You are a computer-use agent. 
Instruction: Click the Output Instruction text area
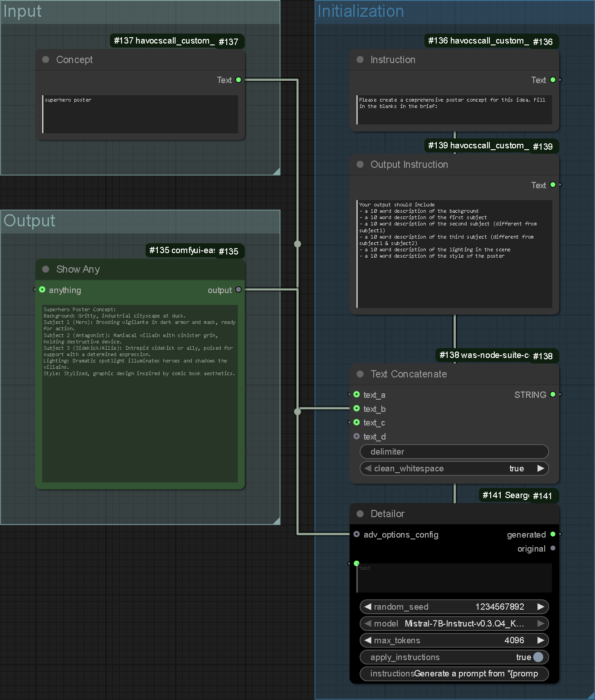[454, 254]
